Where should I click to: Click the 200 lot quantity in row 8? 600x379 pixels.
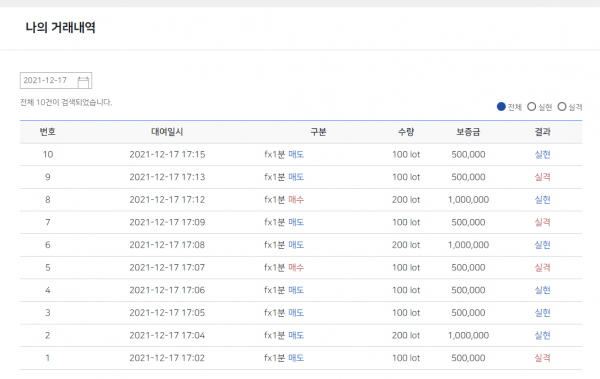pos(406,199)
